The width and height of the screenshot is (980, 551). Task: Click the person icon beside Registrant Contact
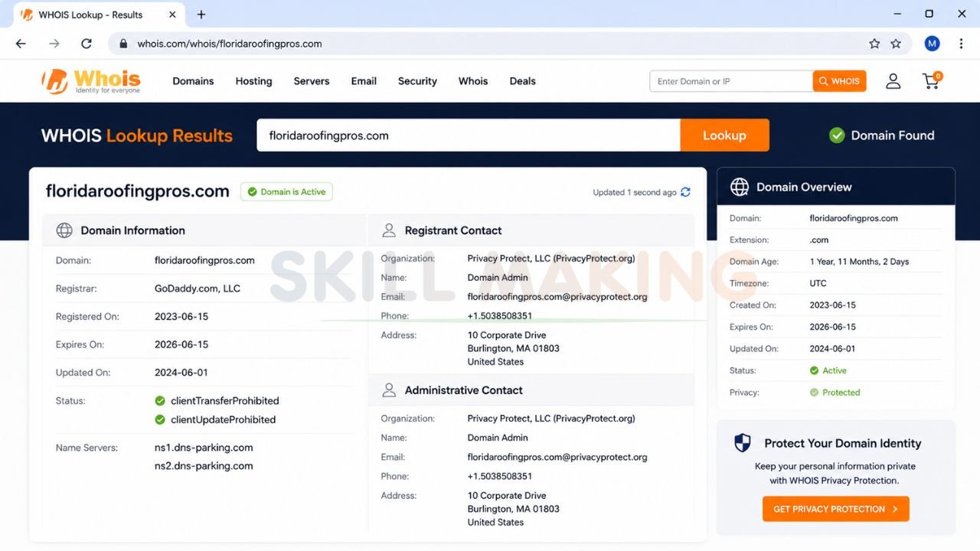click(389, 230)
